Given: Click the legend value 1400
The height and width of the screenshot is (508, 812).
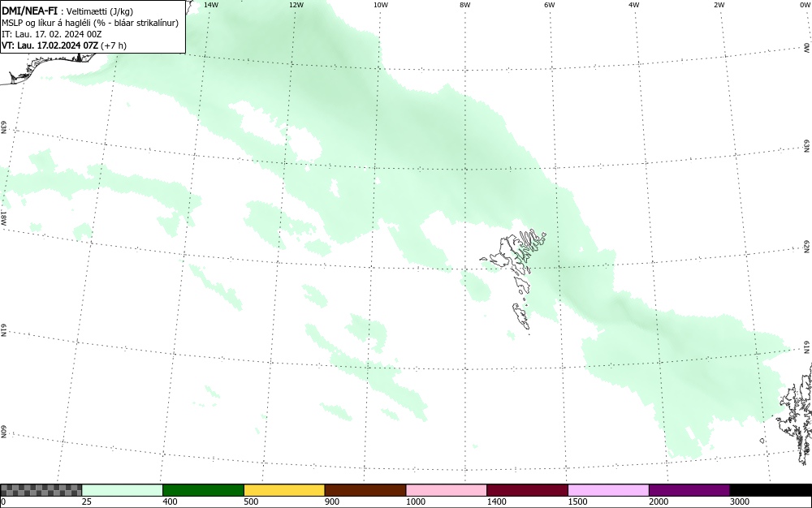Looking at the screenshot, I should [496, 502].
